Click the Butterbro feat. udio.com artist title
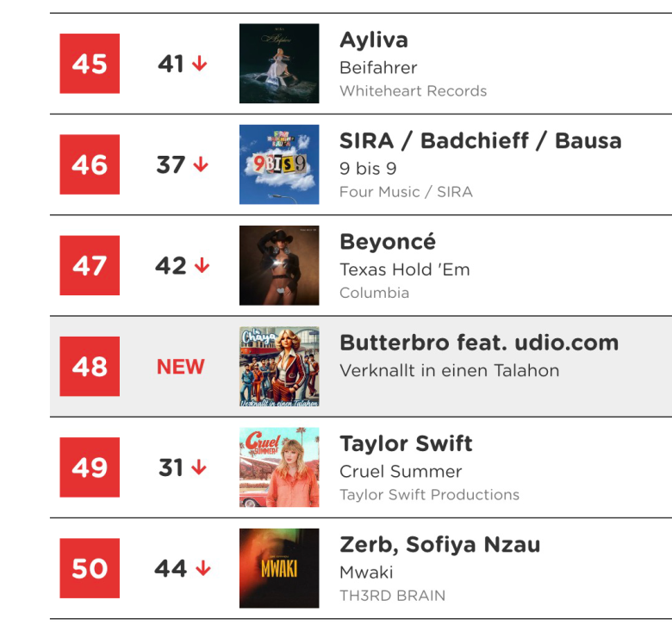 [x=479, y=343]
